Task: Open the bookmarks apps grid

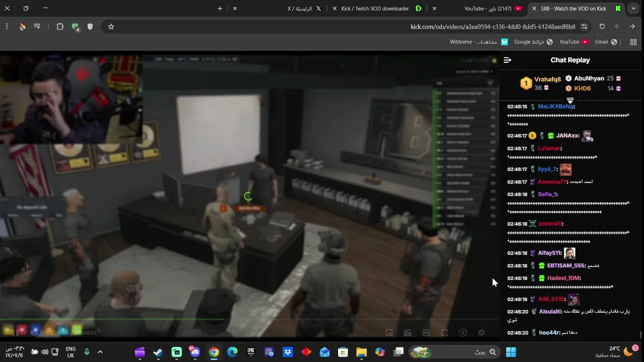Action: point(633,42)
